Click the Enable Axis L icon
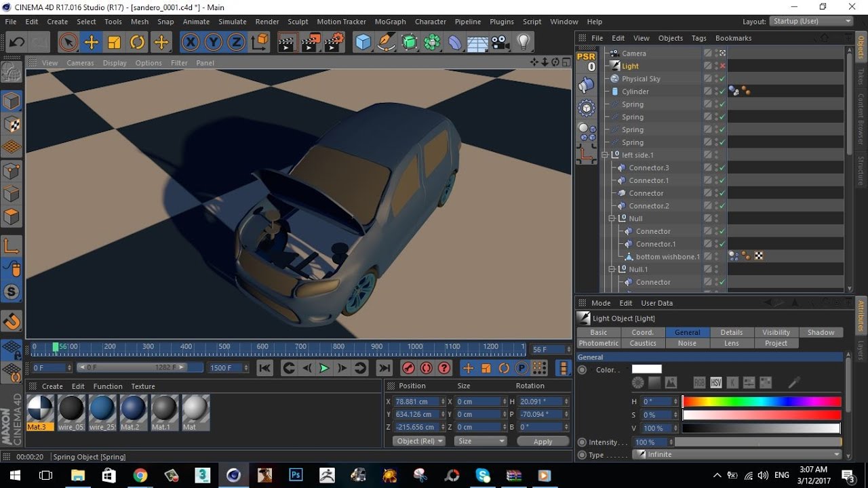 click(x=12, y=245)
